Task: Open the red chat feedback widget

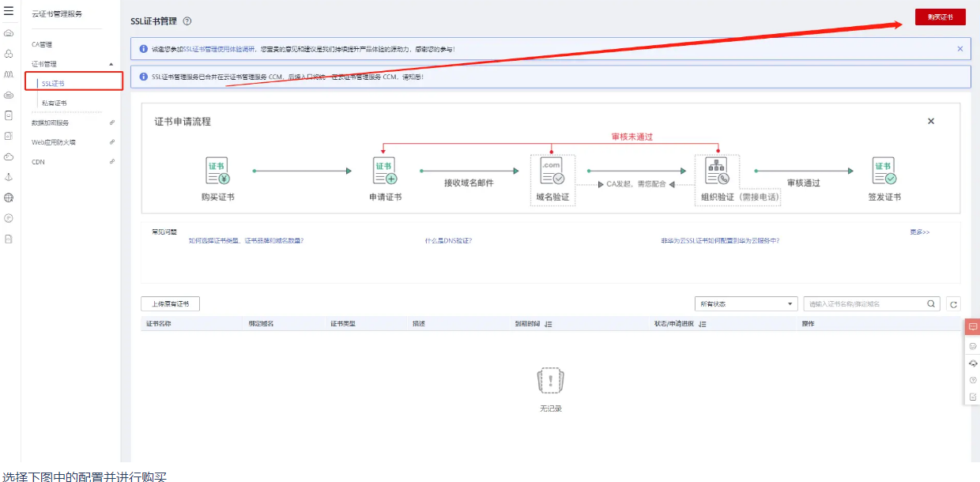Action: tap(973, 326)
